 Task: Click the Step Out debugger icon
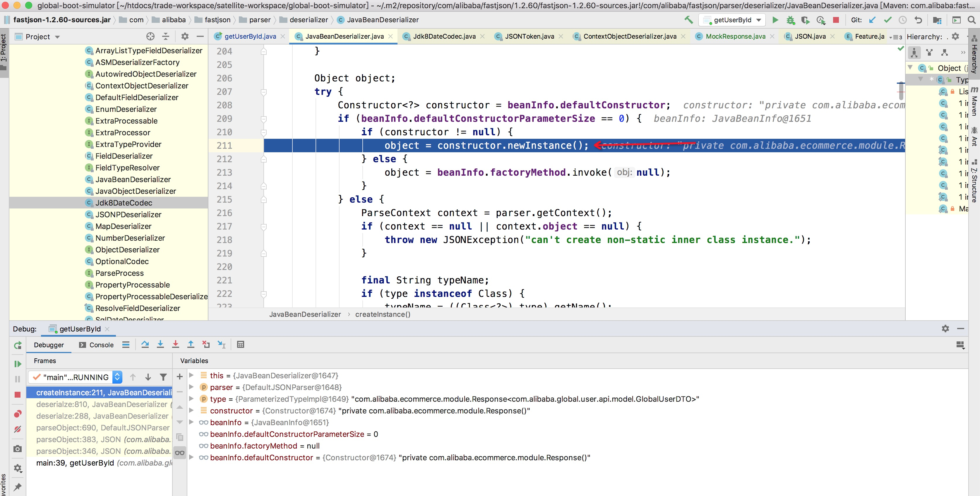pos(191,345)
